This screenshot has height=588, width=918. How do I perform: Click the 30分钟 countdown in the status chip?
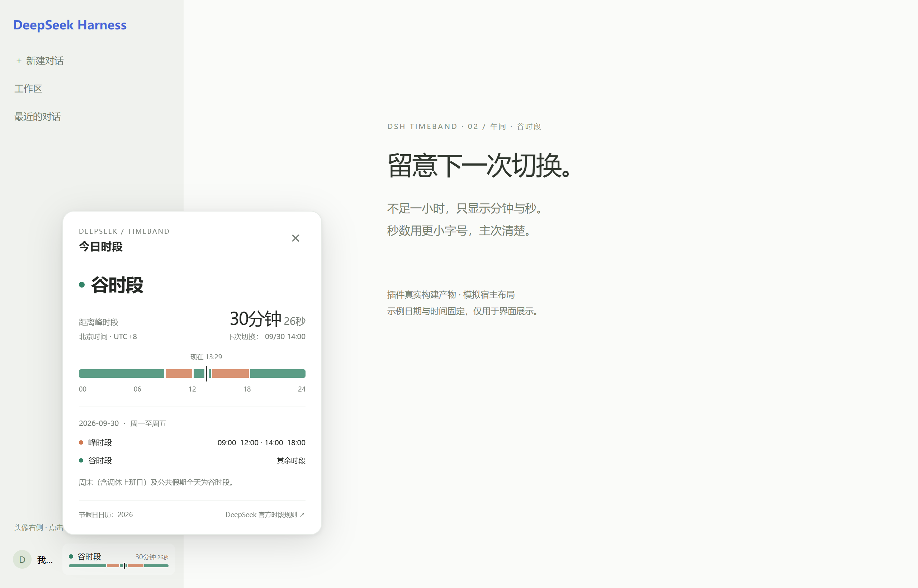[152, 557]
